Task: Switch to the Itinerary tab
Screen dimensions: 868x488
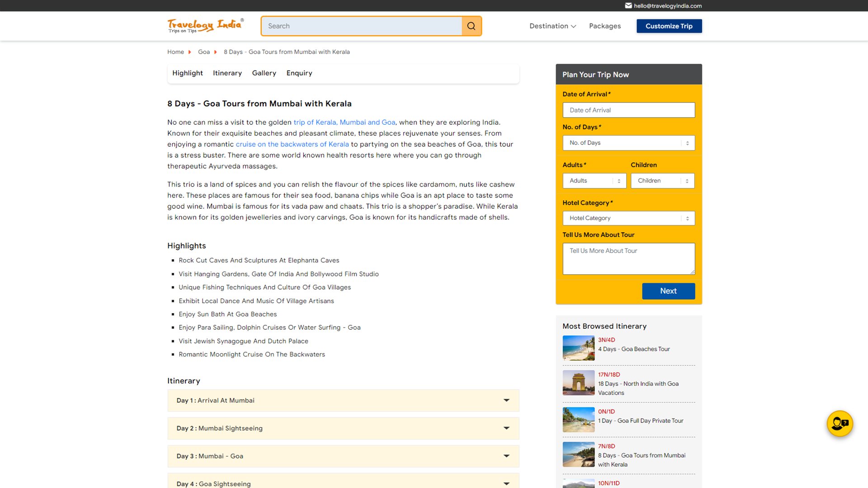Action: 227,73
